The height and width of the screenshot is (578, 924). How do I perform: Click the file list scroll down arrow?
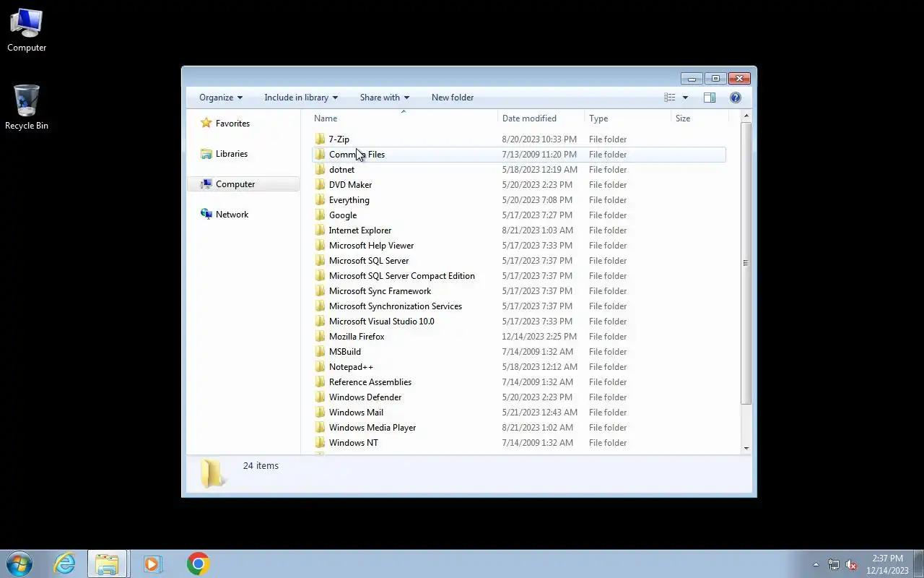point(746,448)
